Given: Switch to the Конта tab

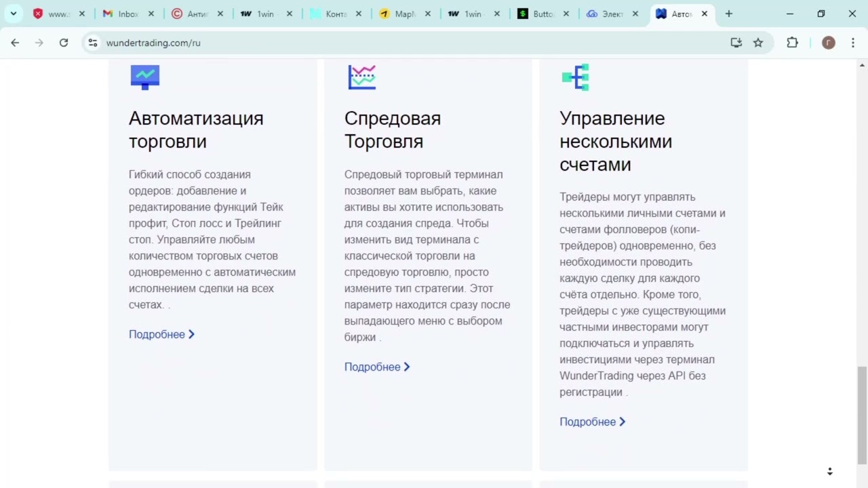Looking at the screenshot, I should tap(335, 14).
